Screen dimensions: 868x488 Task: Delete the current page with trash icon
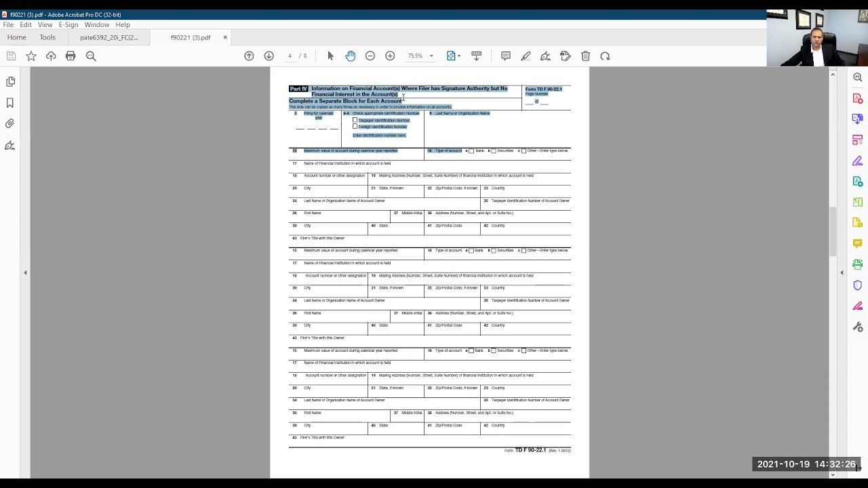(x=585, y=56)
